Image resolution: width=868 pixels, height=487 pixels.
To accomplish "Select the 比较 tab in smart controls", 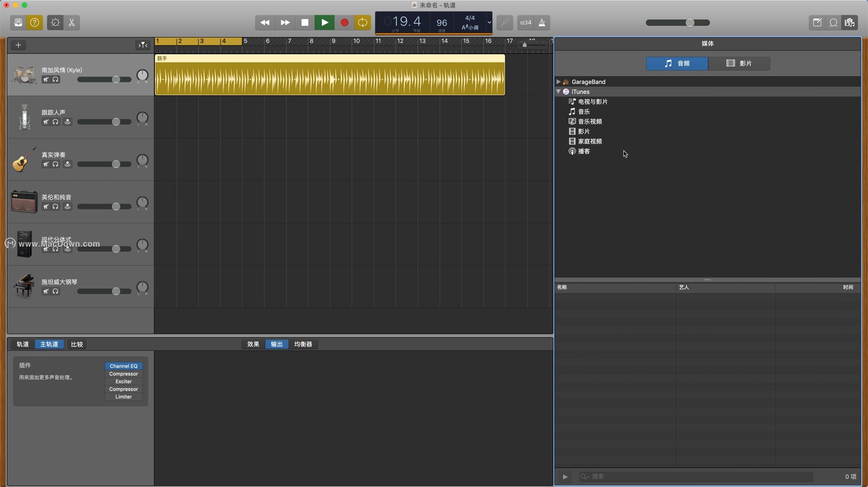I will (x=77, y=344).
